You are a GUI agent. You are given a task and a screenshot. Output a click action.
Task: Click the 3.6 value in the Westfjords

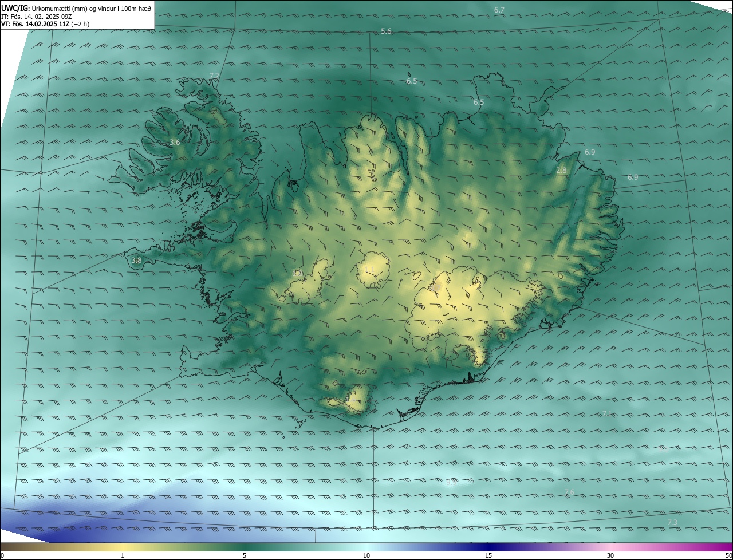point(175,143)
